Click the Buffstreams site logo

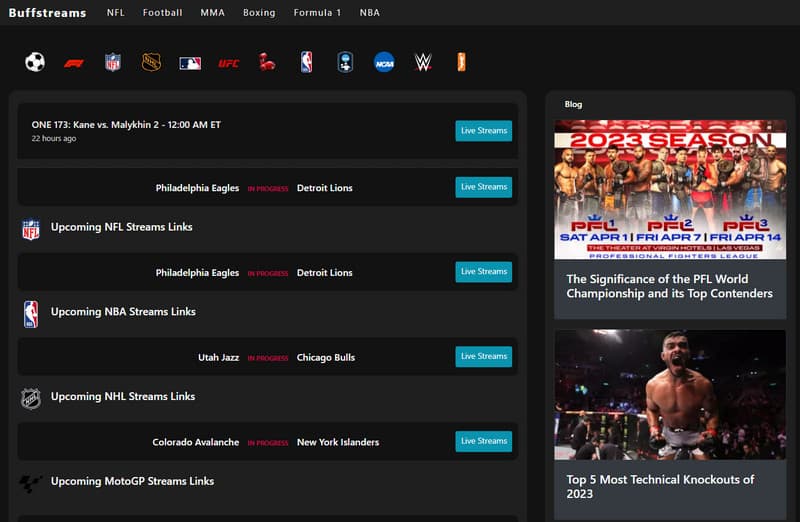pyautogui.click(x=47, y=13)
